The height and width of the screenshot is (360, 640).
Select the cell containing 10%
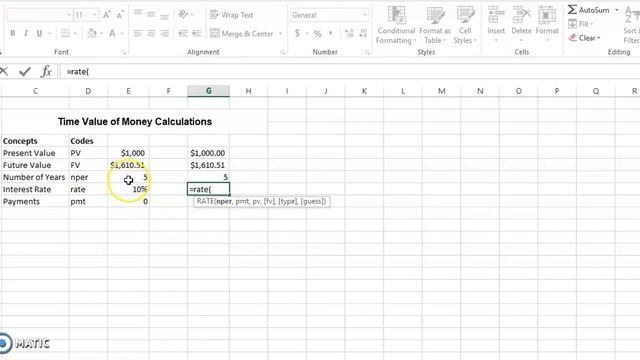[x=128, y=189]
